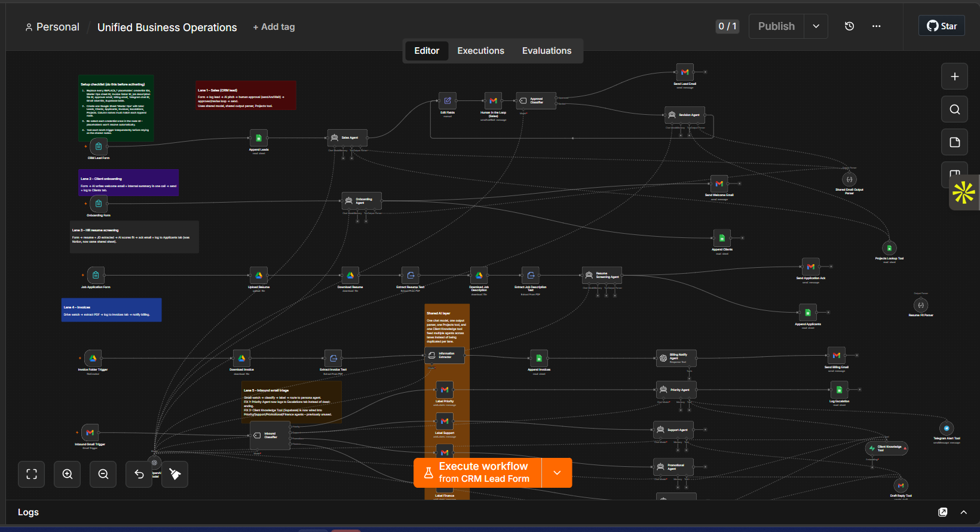Expand the Logs panel chevron
The height and width of the screenshot is (532, 980).
pyautogui.click(x=963, y=512)
